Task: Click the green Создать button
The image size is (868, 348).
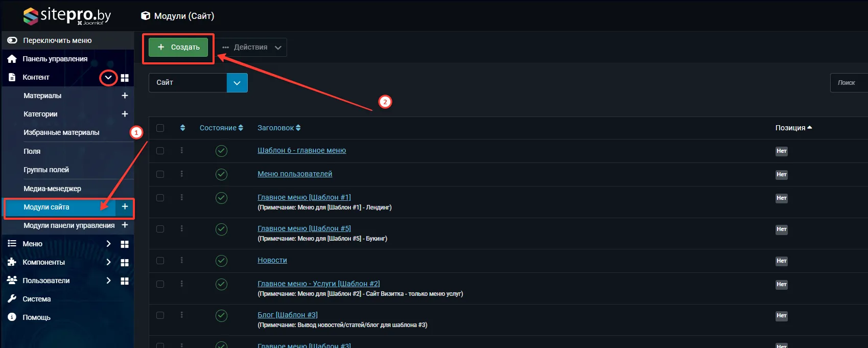Action: pyautogui.click(x=178, y=47)
